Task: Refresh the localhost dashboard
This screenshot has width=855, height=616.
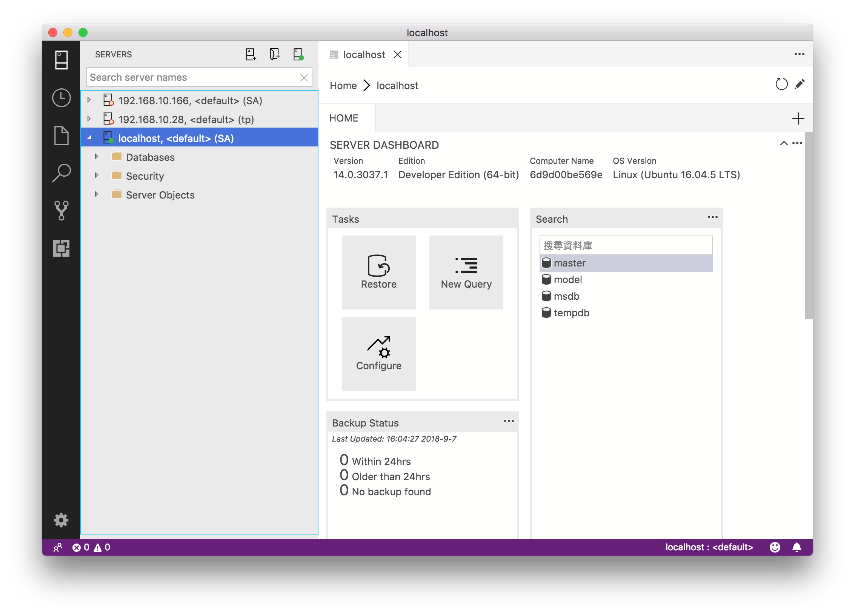Action: coord(781,84)
